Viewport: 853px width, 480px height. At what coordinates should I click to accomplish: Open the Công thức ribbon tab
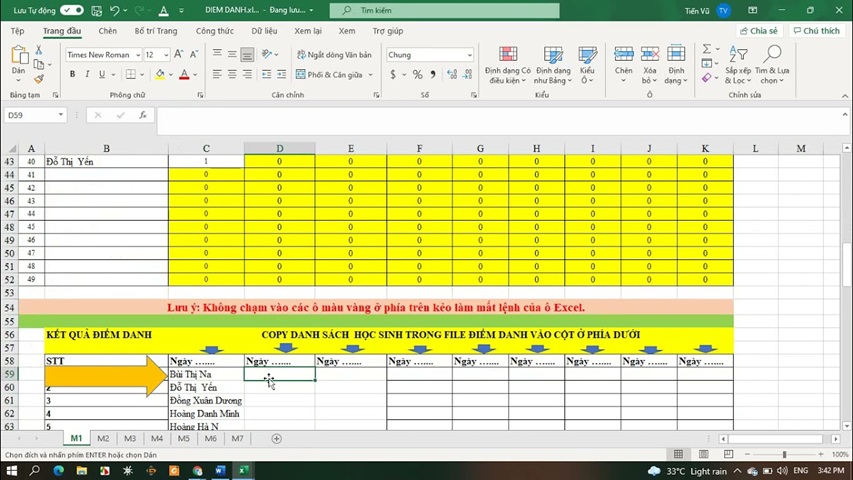pyautogui.click(x=214, y=31)
